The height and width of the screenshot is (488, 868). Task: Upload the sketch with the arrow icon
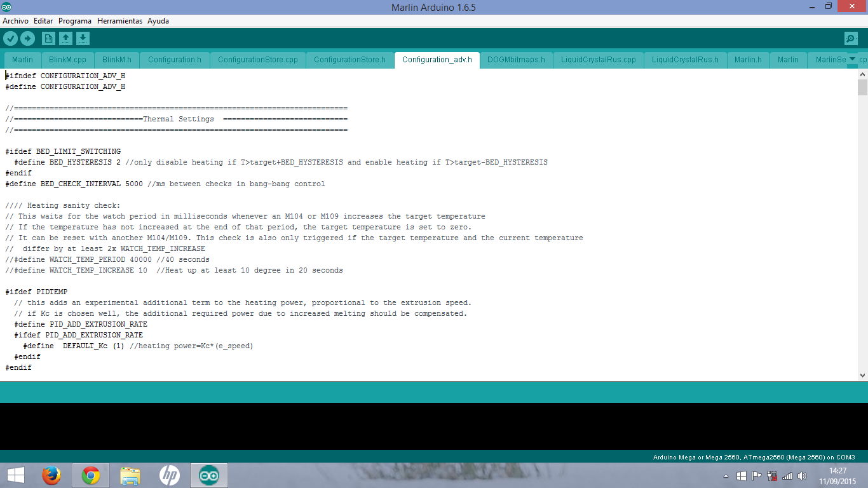[x=27, y=39]
